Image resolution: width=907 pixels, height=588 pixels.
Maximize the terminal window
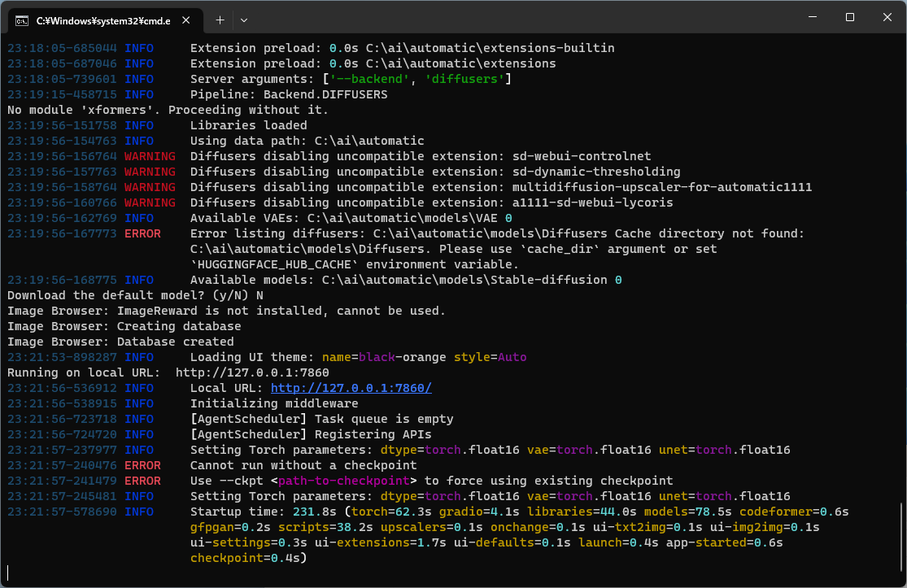coord(850,17)
